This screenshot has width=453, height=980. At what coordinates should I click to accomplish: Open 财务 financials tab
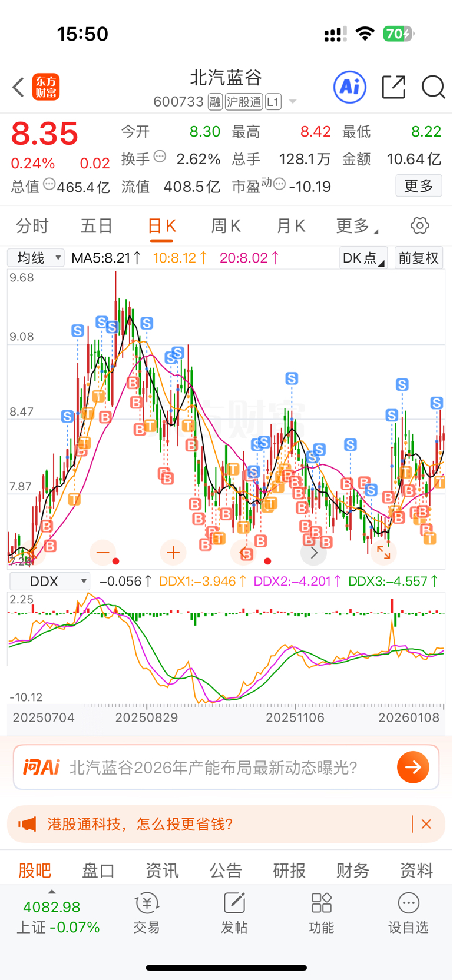[x=353, y=870]
